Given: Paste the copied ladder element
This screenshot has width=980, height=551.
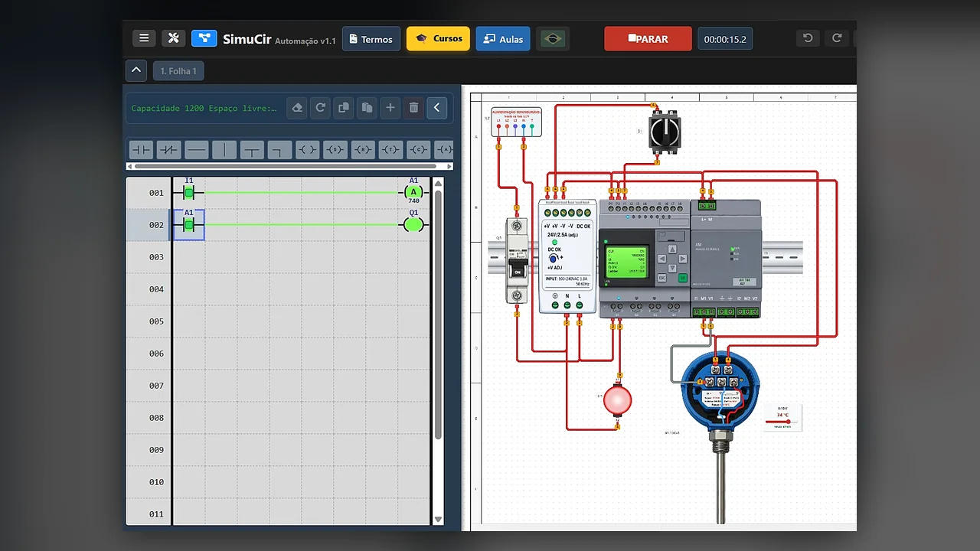Looking at the screenshot, I should 367,108.
